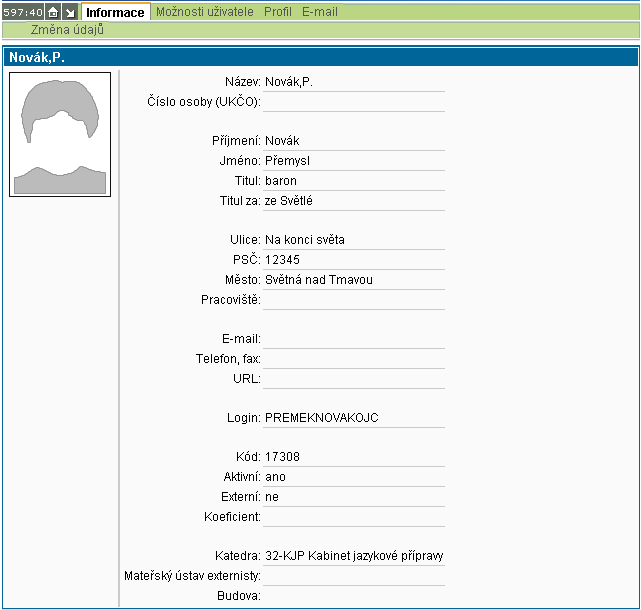Click the empty URL field
The width and height of the screenshot is (641, 610).
coord(353,379)
